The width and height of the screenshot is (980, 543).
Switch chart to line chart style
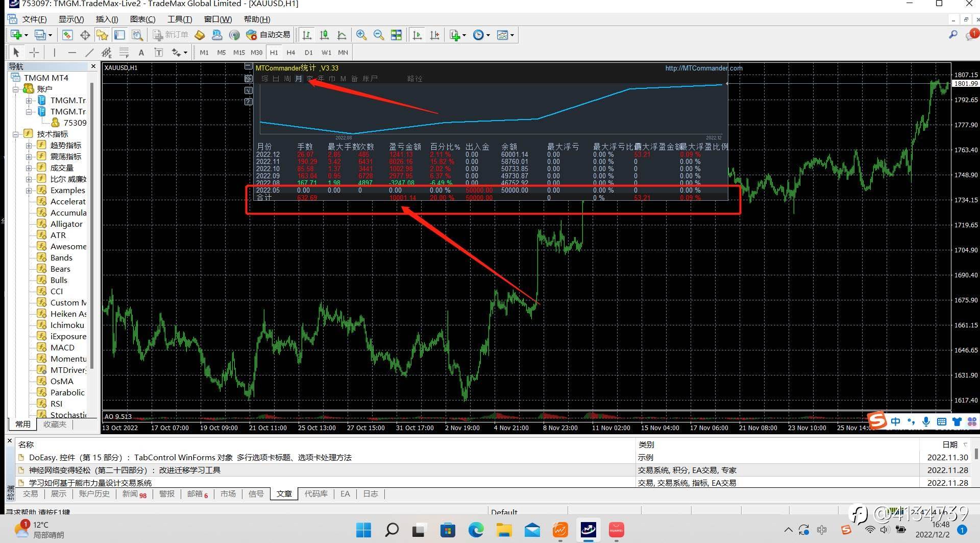click(x=342, y=35)
